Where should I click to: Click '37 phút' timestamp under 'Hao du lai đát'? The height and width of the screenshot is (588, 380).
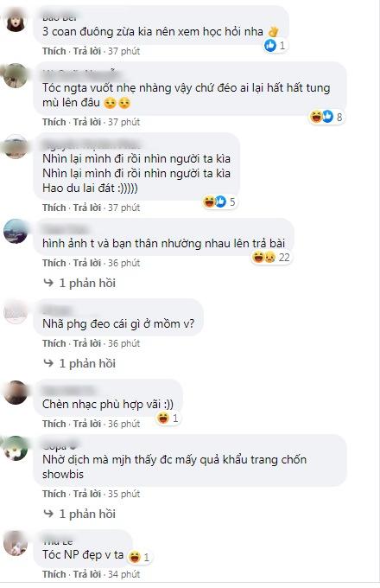123,208
